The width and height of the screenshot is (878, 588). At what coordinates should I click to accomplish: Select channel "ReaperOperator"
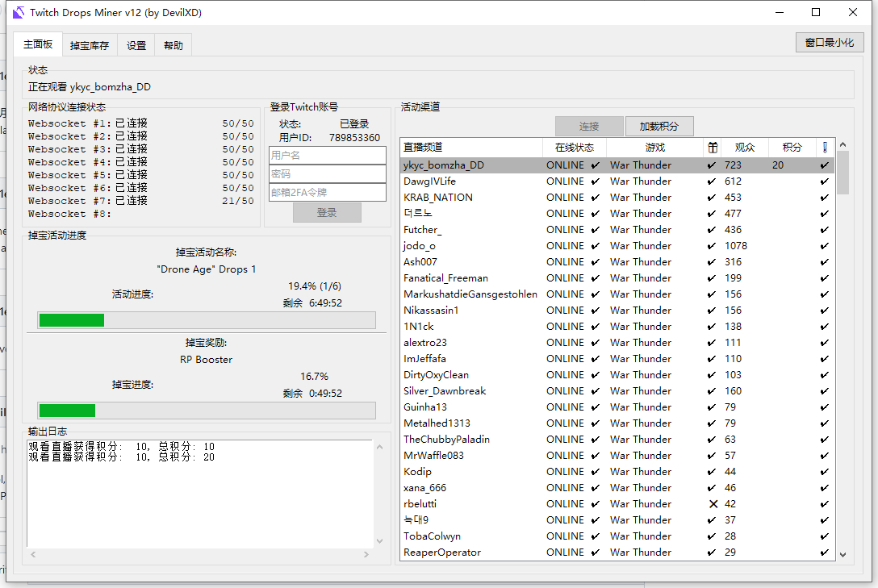617,553
